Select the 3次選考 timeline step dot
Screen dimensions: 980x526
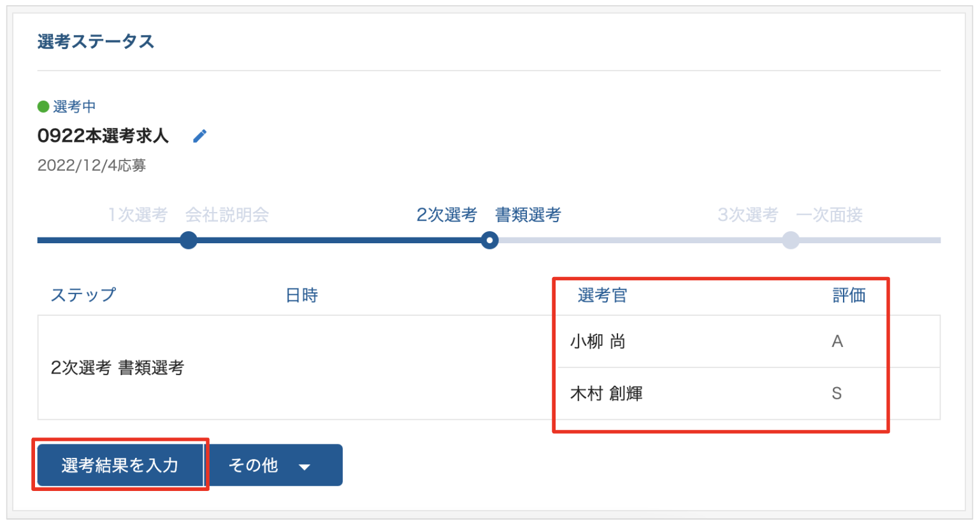(790, 240)
